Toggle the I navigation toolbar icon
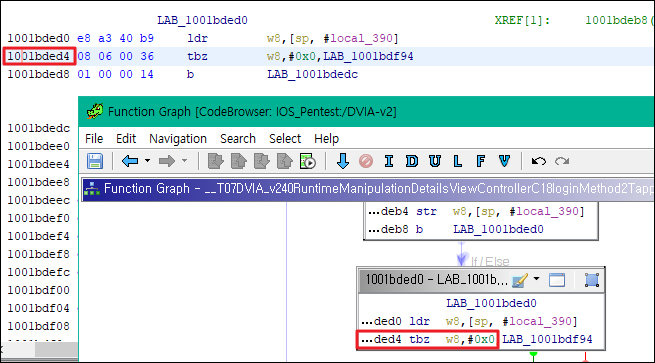Screen dimensions: 655x363 [389, 161]
